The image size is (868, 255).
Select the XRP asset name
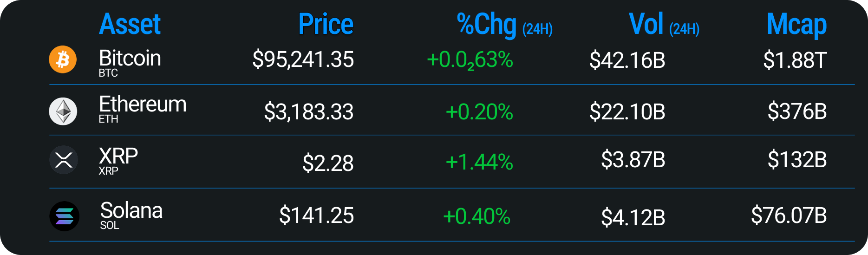[118, 157]
